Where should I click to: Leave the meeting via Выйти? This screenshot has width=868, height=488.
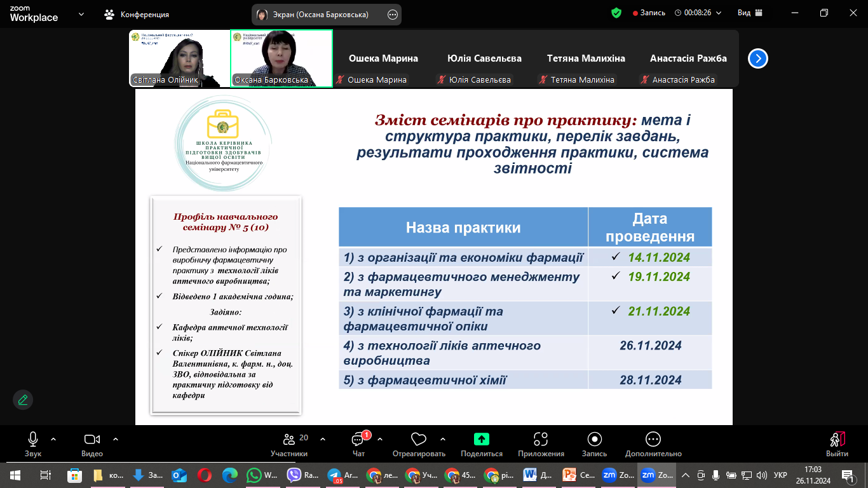[x=837, y=444]
